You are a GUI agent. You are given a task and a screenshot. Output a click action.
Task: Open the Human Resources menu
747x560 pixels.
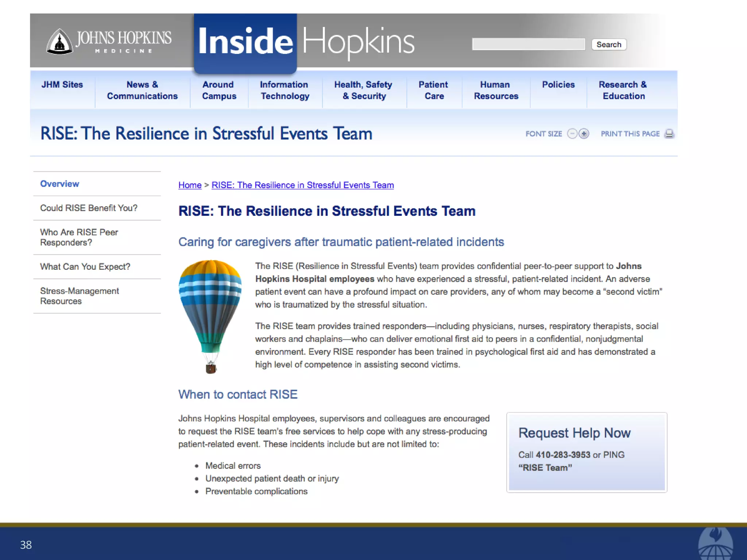click(496, 90)
